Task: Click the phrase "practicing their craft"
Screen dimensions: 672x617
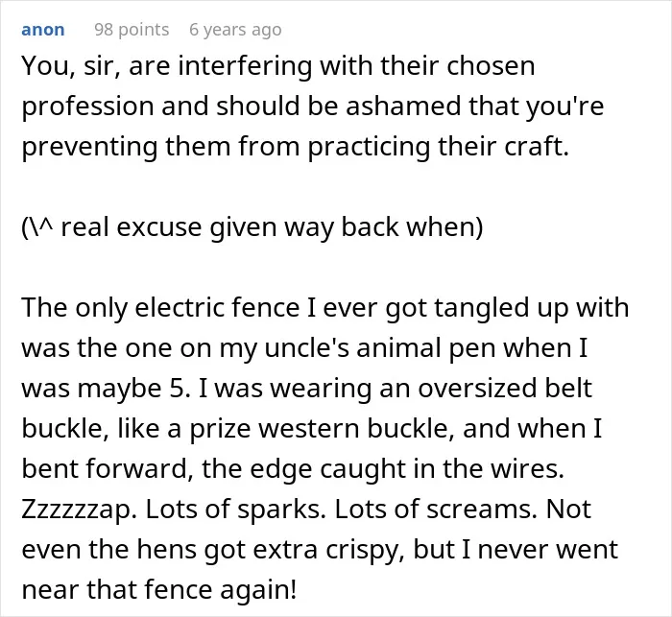Action: (438, 147)
